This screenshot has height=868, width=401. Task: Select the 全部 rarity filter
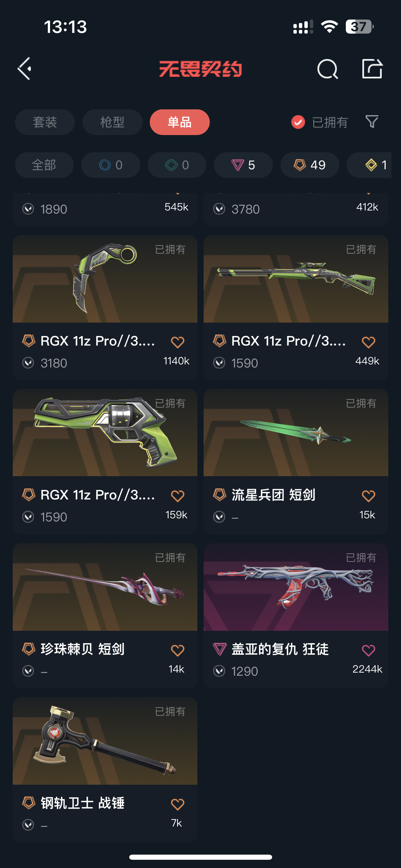pos(44,165)
